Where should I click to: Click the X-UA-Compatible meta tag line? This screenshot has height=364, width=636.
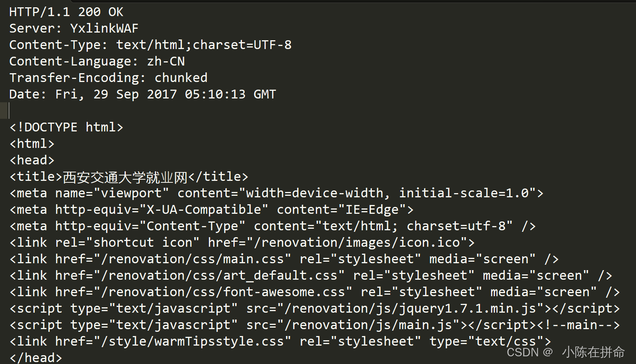pos(212,210)
